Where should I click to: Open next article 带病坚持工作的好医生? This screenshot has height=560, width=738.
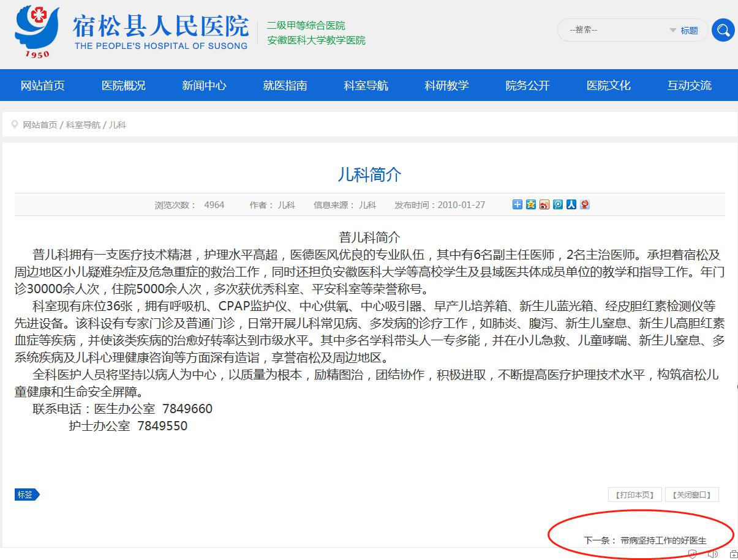[663, 540]
